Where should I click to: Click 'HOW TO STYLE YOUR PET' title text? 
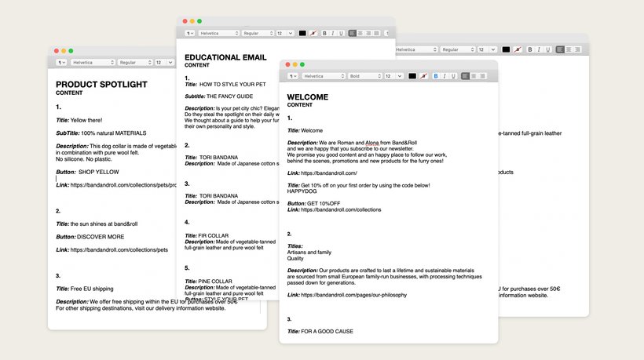coord(232,85)
